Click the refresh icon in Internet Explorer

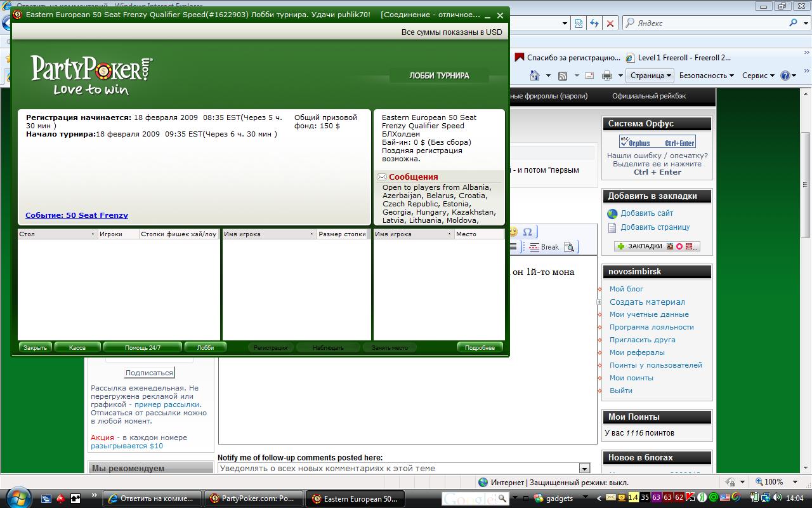click(594, 23)
